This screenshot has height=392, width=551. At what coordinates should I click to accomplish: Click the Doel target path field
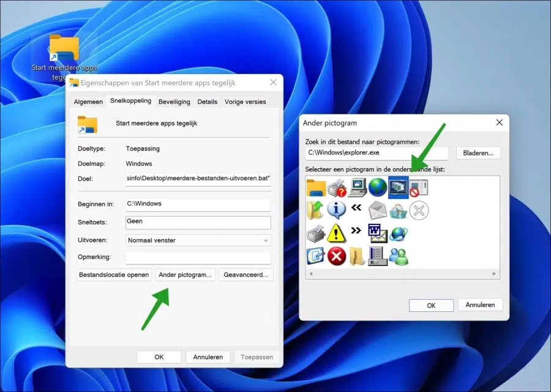(198, 179)
